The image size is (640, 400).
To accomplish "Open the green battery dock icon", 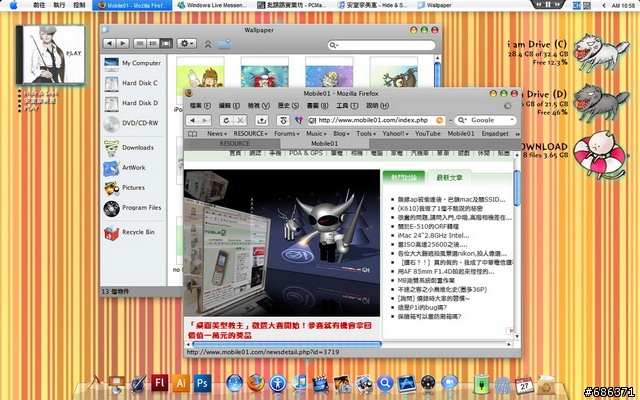I will click(x=481, y=384).
